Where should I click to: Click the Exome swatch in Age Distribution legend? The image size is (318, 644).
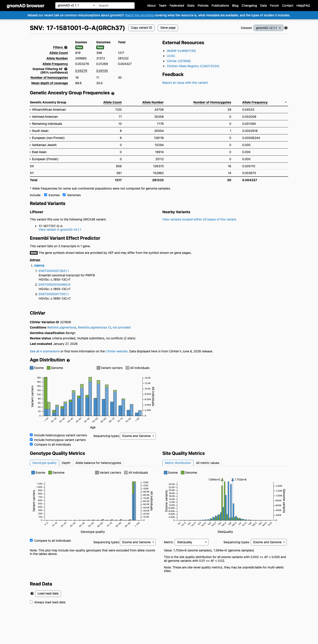(x=32, y=368)
